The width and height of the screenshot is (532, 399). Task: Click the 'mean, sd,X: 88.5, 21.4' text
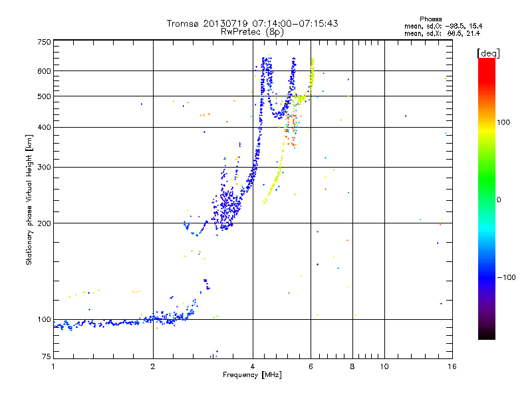442,33
